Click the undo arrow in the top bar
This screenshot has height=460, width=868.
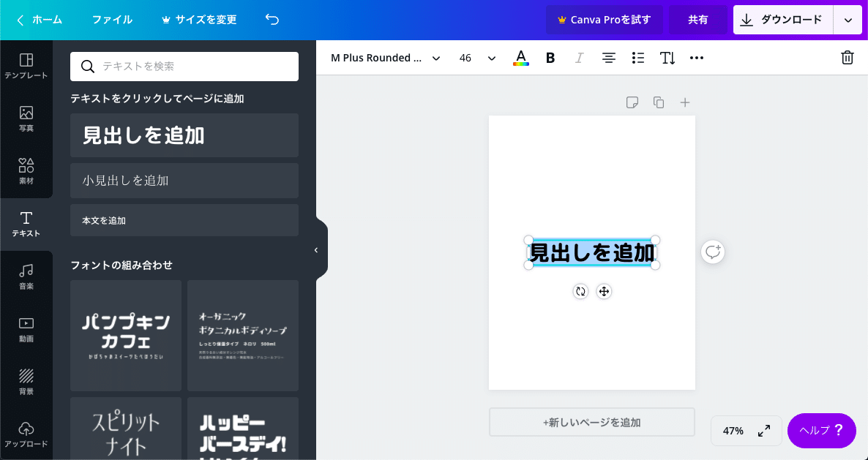coord(272,20)
